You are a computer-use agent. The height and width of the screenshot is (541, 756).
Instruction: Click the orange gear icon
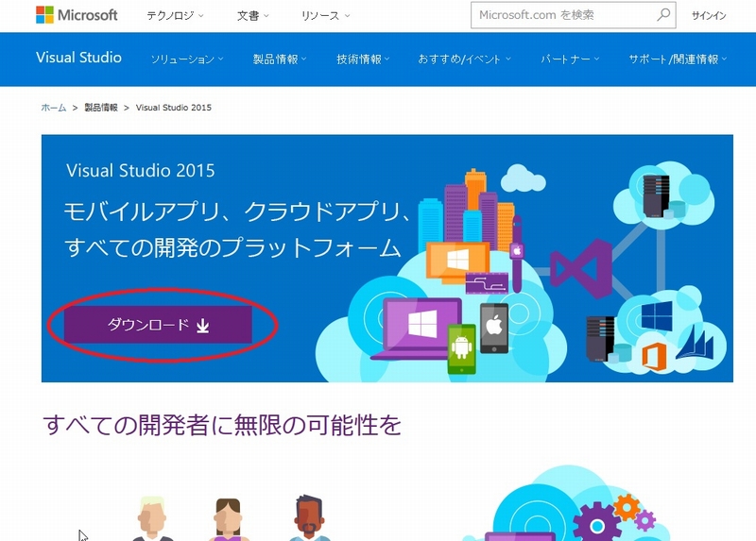point(627,507)
